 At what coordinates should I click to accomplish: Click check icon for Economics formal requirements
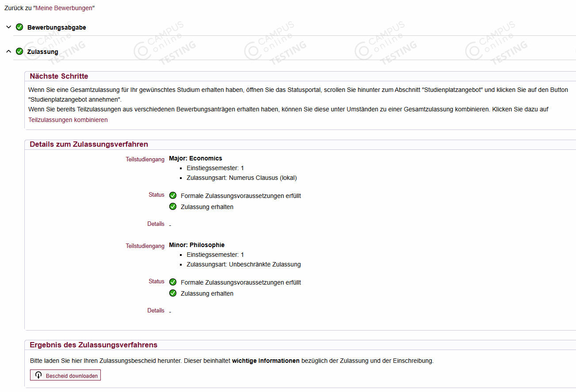(173, 195)
